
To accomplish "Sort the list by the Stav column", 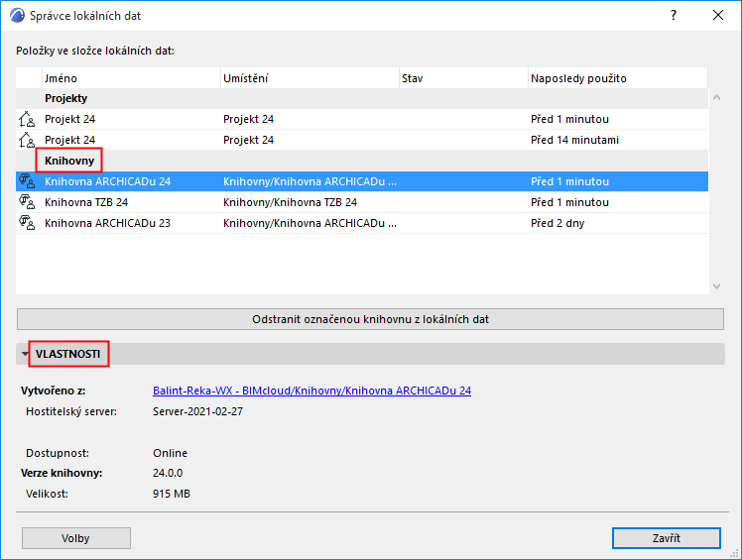I will click(464, 78).
